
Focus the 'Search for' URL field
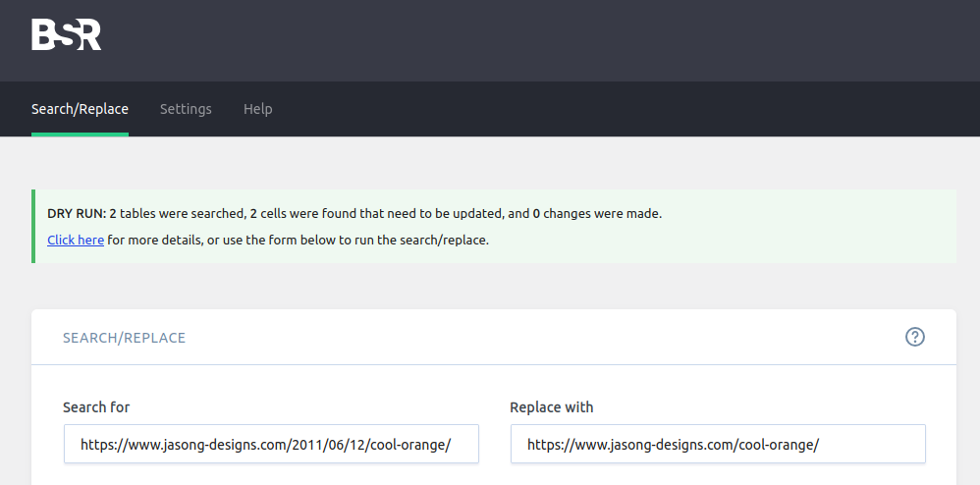(x=271, y=445)
